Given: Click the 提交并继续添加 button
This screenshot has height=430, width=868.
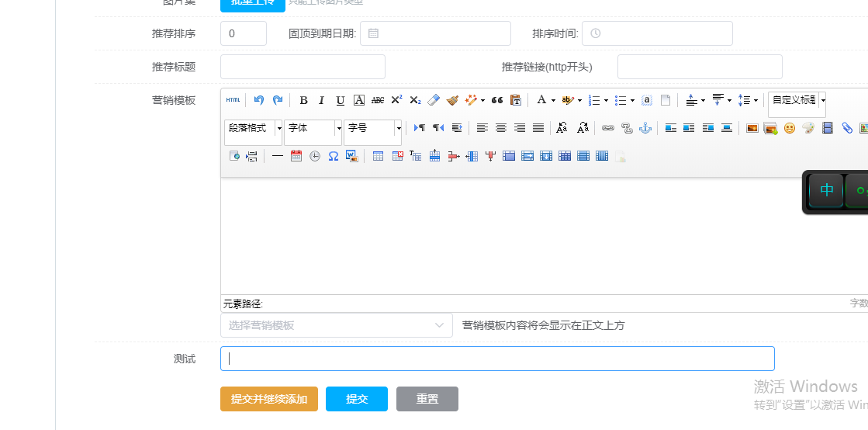Looking at the screenshot, I should coord(268,399).
